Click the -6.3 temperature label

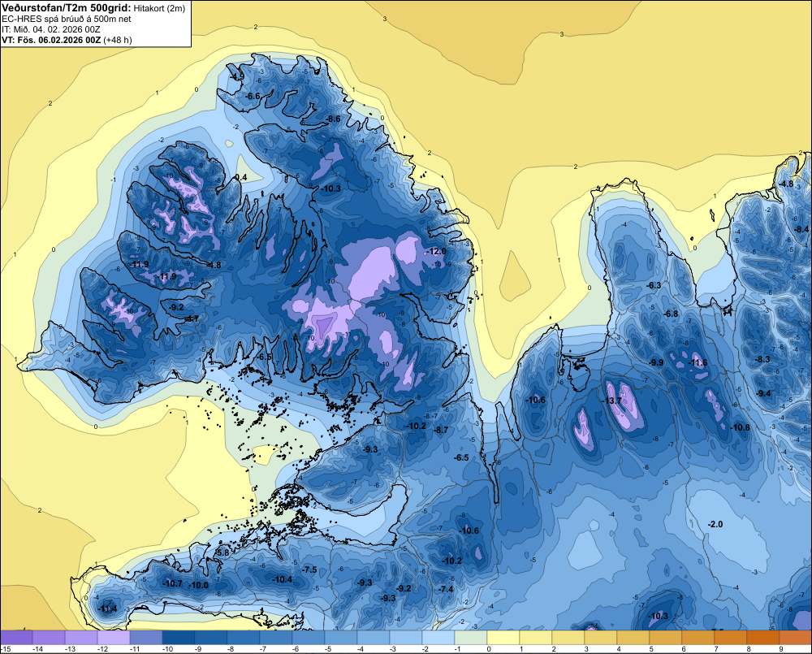coord(654,285)
